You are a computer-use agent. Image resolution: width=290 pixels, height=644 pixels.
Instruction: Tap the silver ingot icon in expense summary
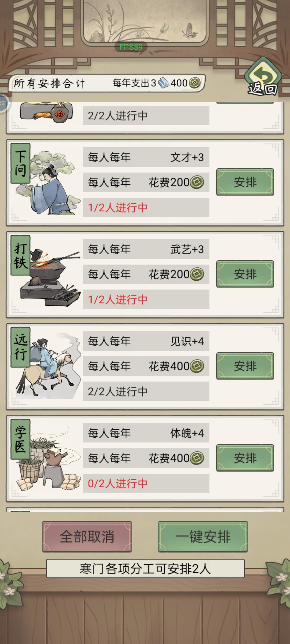coord(163,83)
